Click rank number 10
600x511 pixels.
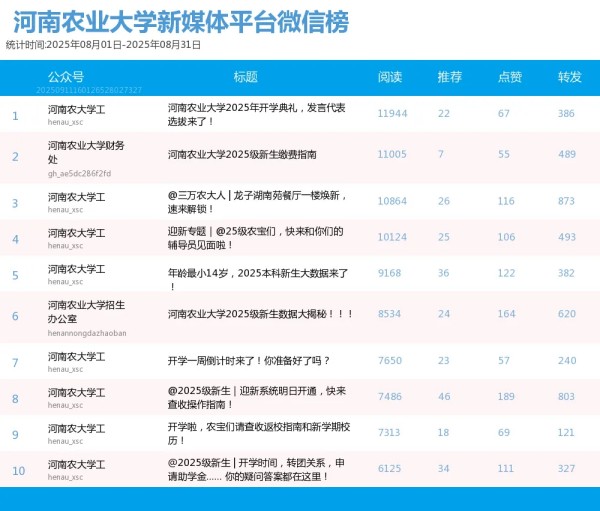[x=18, y=471]
